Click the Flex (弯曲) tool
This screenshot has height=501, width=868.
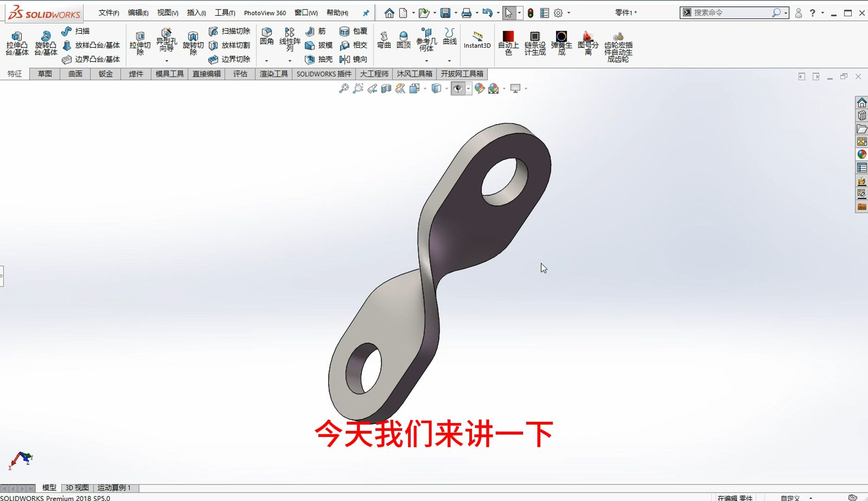tap(384, 40)
